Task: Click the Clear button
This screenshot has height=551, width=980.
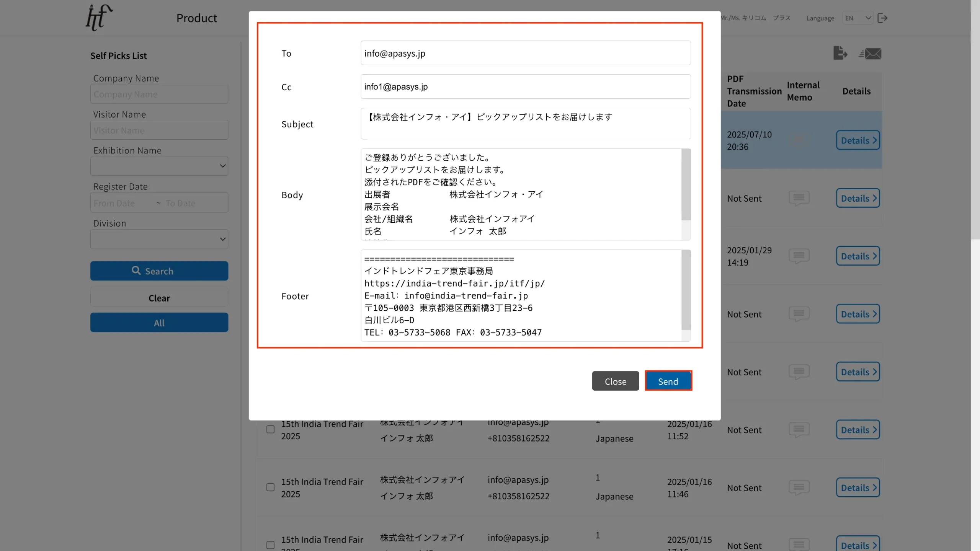Action: click(x=159, y=298)
